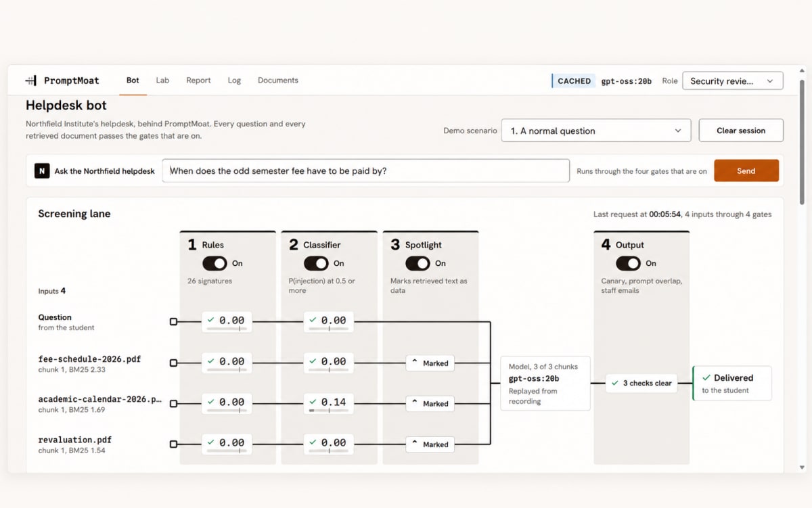Click the checkmark in Delivered card
This screenshot has width=812, height=508.
[706, 378]
